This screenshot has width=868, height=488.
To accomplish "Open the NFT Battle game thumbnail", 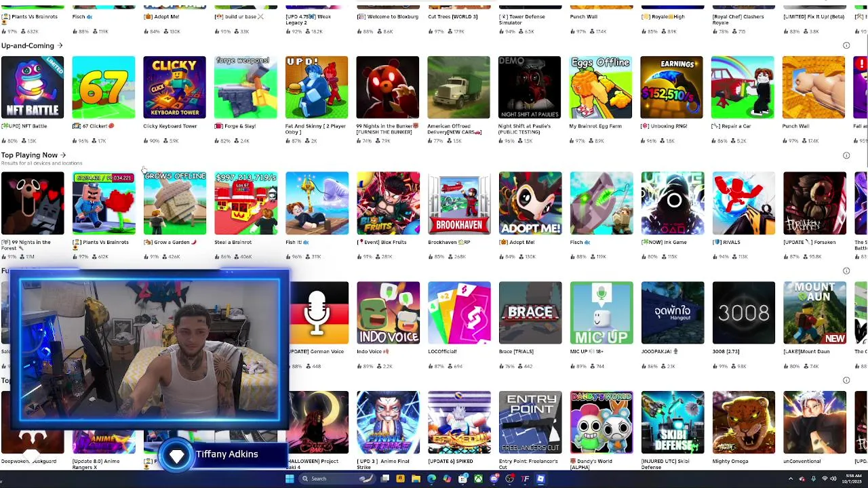I will click(33, 87).
